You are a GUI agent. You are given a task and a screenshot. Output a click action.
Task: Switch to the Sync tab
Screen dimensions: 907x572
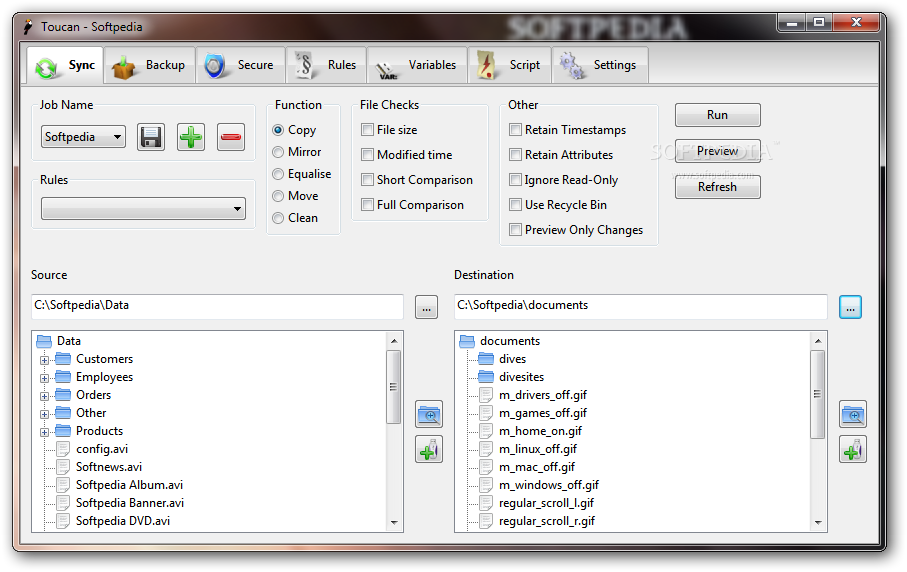point(65,65)
